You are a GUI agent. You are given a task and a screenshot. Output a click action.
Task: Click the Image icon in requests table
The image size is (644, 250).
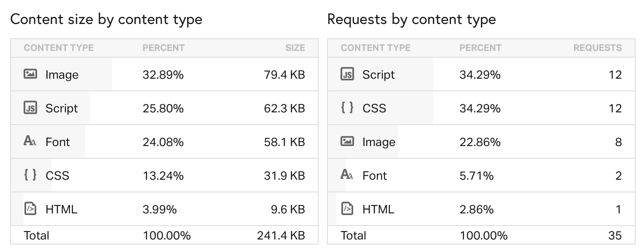pos(347,141)
